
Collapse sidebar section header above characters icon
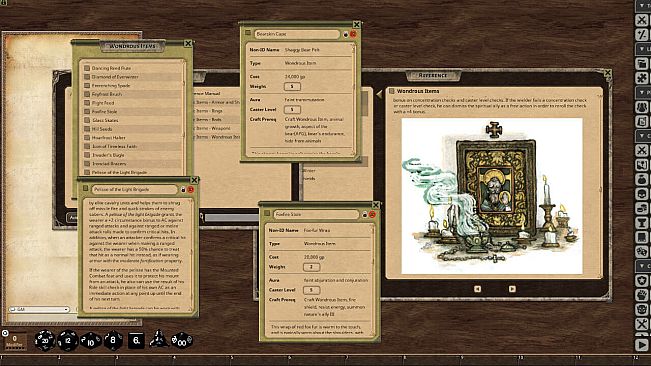click(644, 93)
